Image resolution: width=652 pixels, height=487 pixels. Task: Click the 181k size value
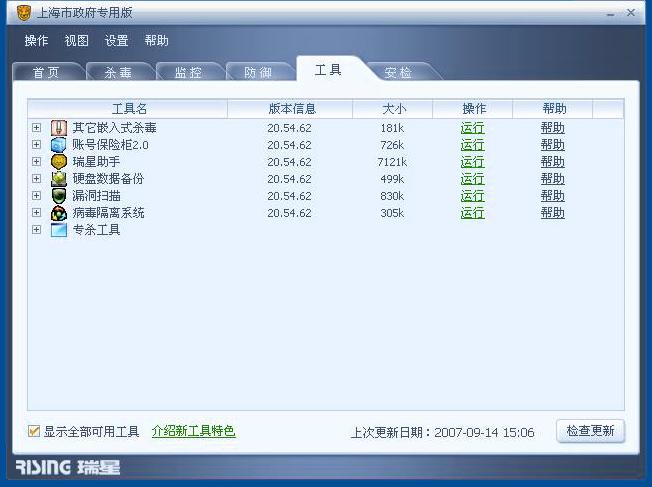[x=392, y=128]
